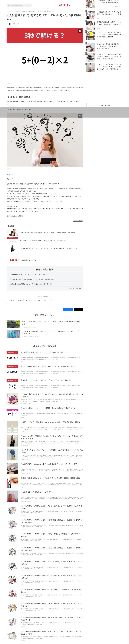Open sidebar article ハワイ限定のアンテプリマのバッグ
Viewport: 129px width, 644px height.
pos(109,67)
